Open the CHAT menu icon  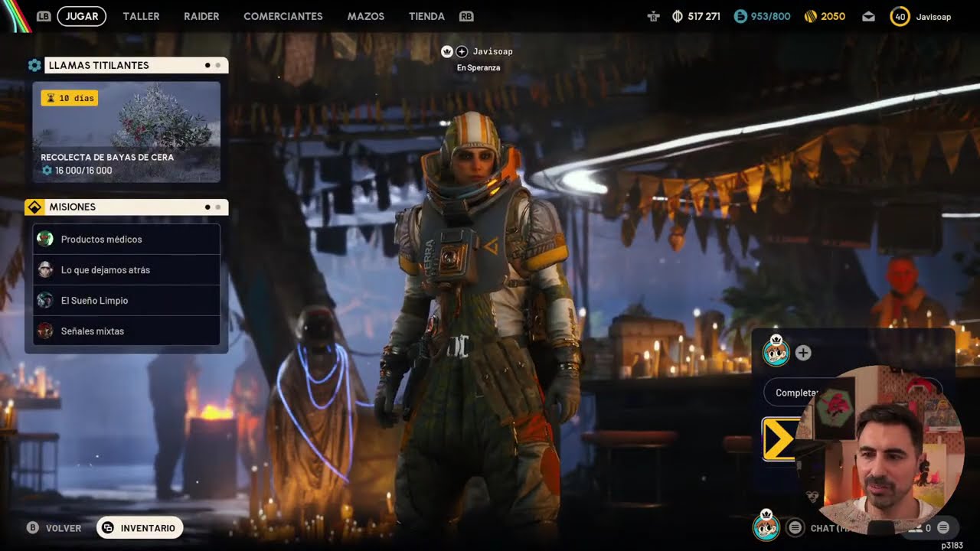[795, 527]
